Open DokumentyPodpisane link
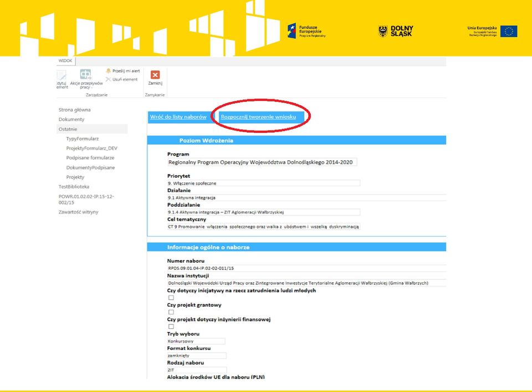 tap(90, 167)
